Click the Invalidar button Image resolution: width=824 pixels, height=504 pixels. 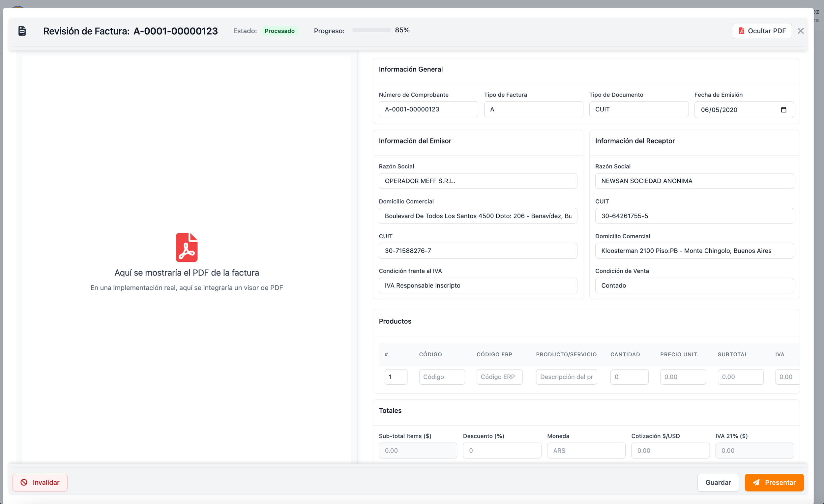pos(40,482)
